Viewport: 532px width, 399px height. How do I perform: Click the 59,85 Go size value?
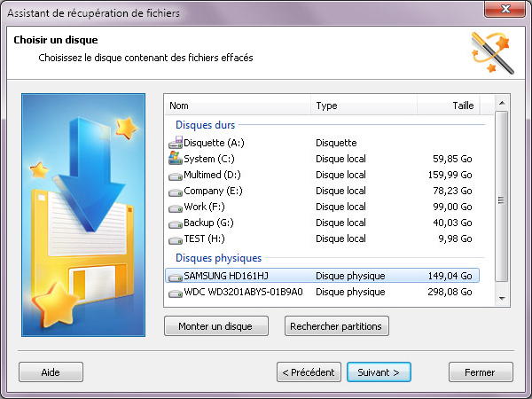[452, 159]
